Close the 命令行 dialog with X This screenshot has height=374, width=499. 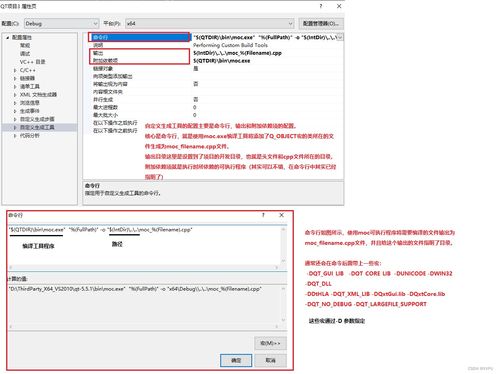click(x=281, y=215)
